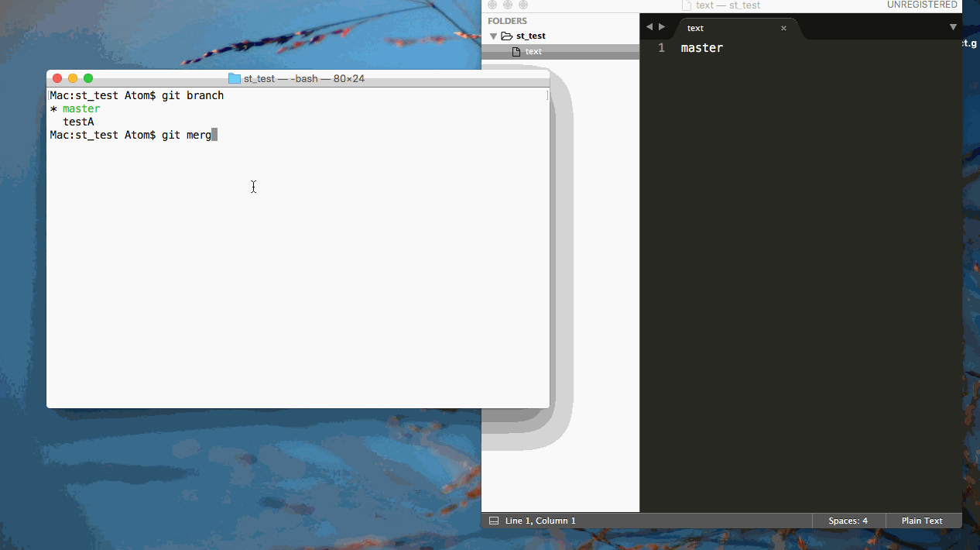Click testA branch name in Terminal
This screenshot has height=550, width=980.
tap(78, 122)
